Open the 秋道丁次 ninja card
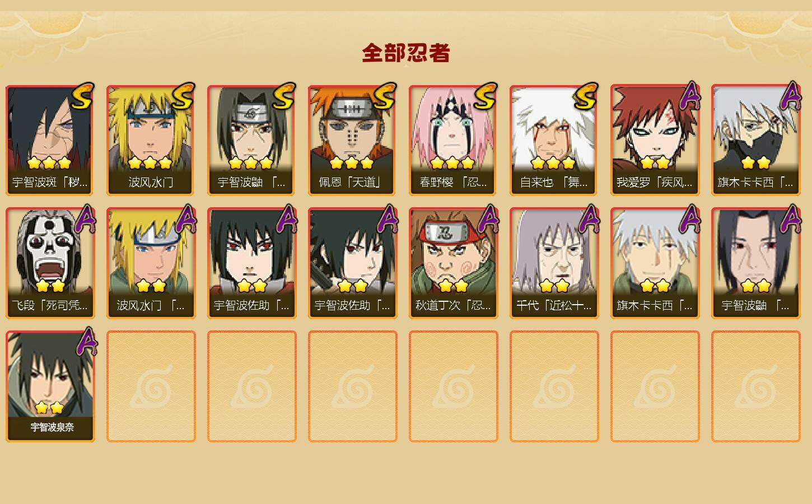 (x=453, y=263)
